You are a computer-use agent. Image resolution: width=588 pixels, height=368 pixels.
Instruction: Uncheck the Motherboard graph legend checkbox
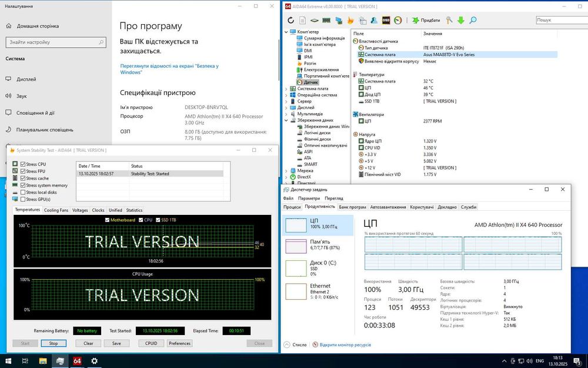pyautogui.click(x=107, y=220)
